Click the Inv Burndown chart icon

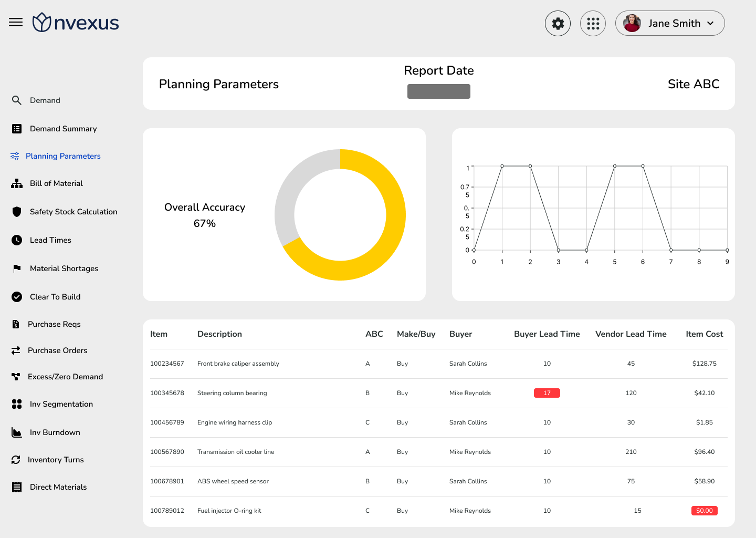click(x=17, y=432)
